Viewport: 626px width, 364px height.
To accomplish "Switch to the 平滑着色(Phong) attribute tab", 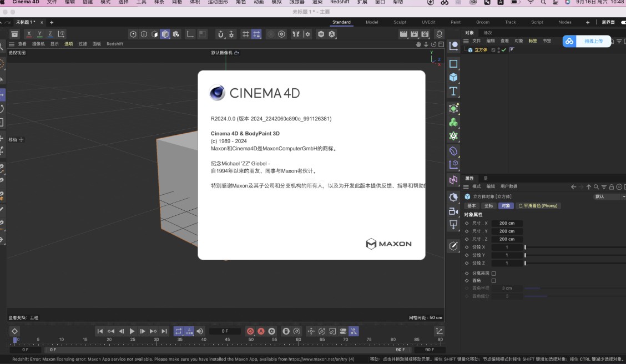I will coord(538,206).
